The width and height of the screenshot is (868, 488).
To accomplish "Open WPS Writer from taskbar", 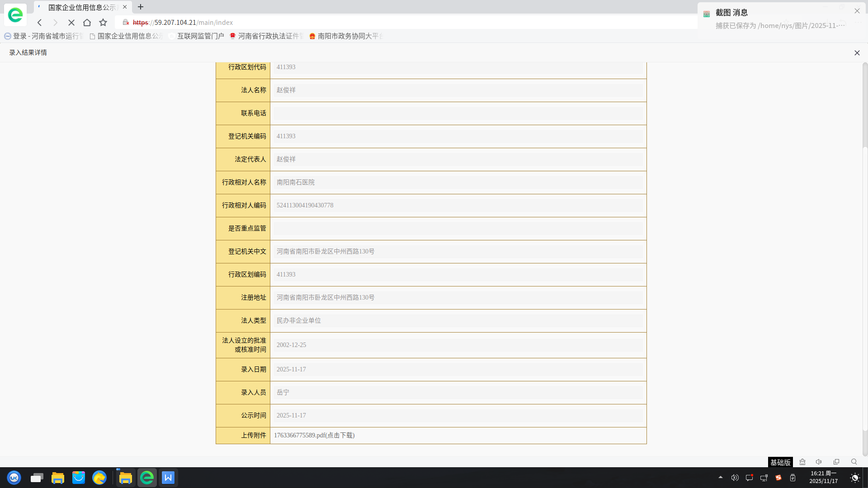I will tap(168, 478).
